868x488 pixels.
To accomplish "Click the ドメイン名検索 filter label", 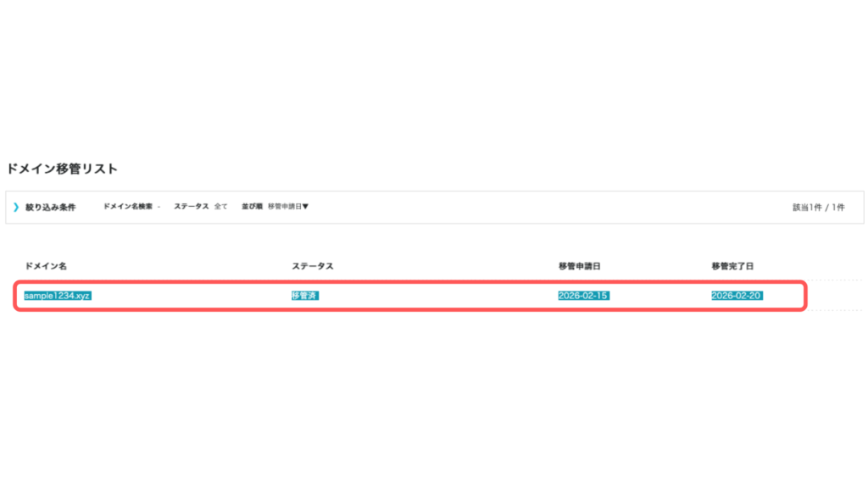I will (128, 207).
